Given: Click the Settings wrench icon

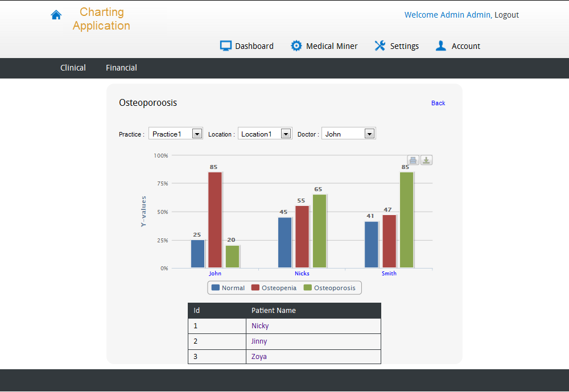Looking at the screenshot, I should (x=380, y=46).
